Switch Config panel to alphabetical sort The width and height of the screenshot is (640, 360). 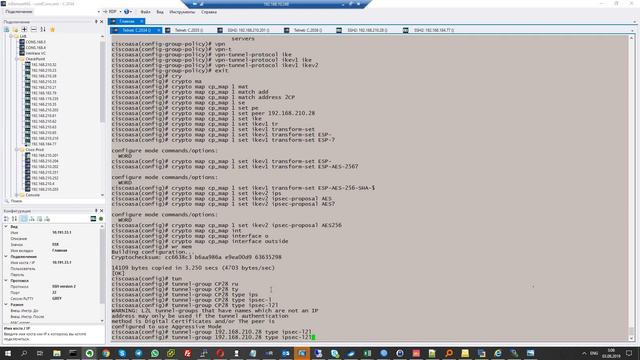pyautogui.click(x=14, y=219)
